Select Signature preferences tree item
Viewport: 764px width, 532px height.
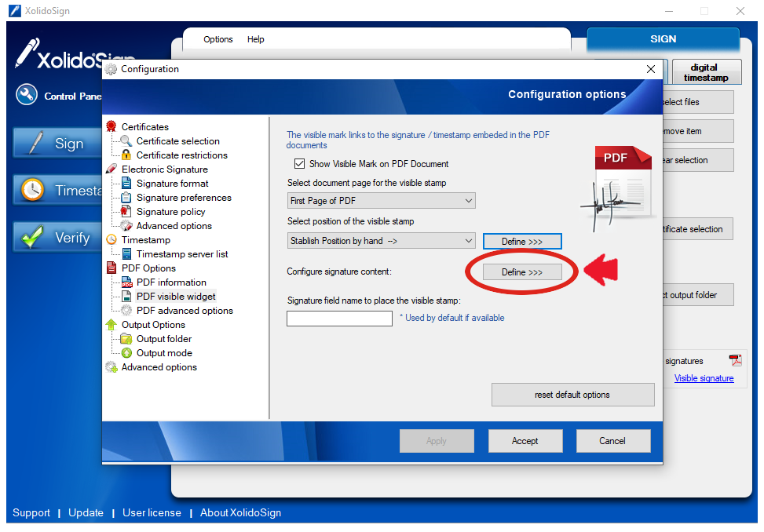tap(184, 197)
